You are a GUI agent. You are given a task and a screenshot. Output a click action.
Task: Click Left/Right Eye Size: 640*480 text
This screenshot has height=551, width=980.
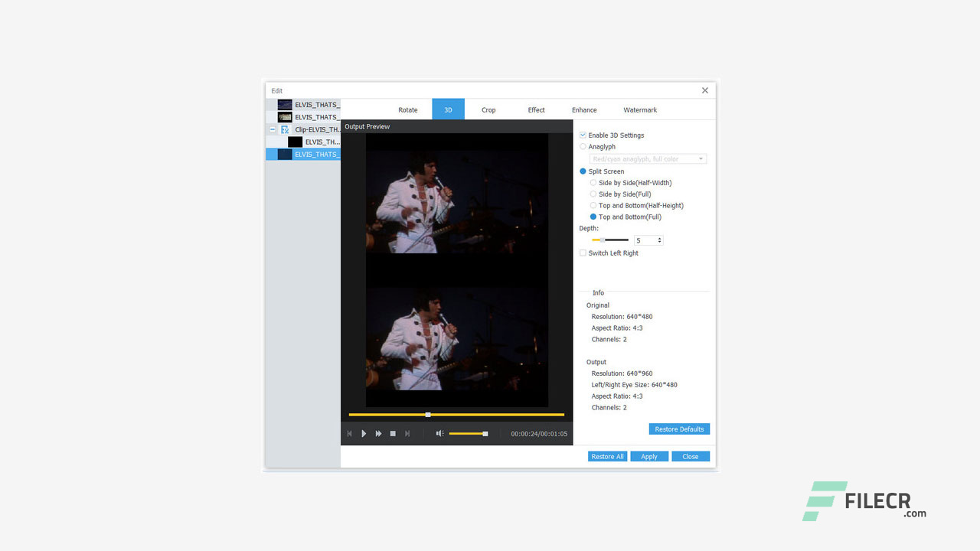click(x=634, y=385)
